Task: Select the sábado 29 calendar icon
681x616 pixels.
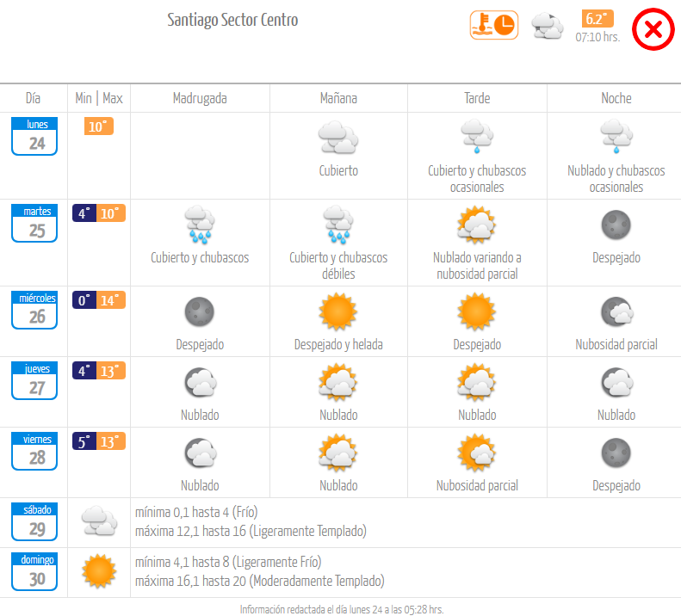Action: click(34, 521)
